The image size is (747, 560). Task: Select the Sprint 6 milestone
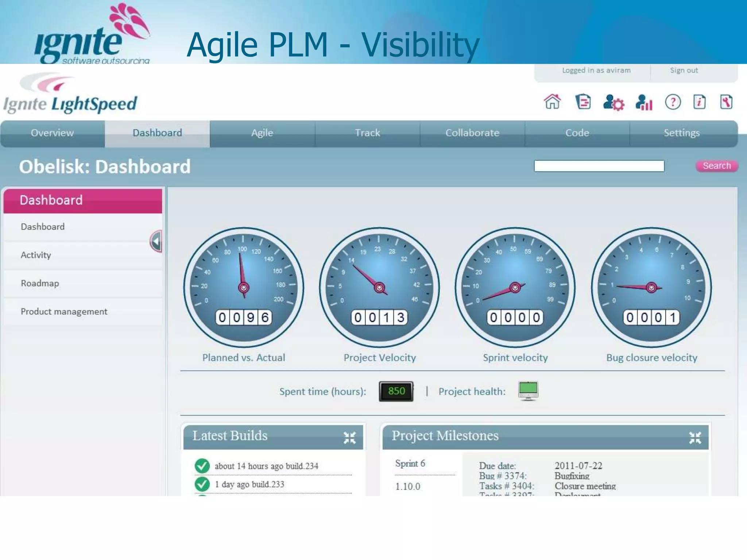(410, 463)
